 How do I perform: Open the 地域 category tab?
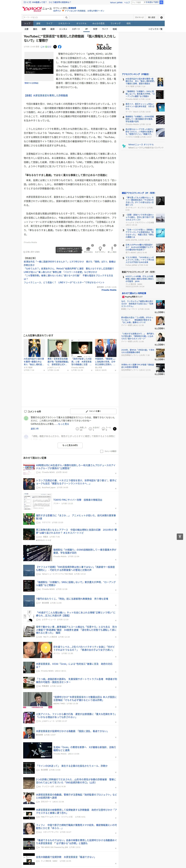(x=115, y=29)
